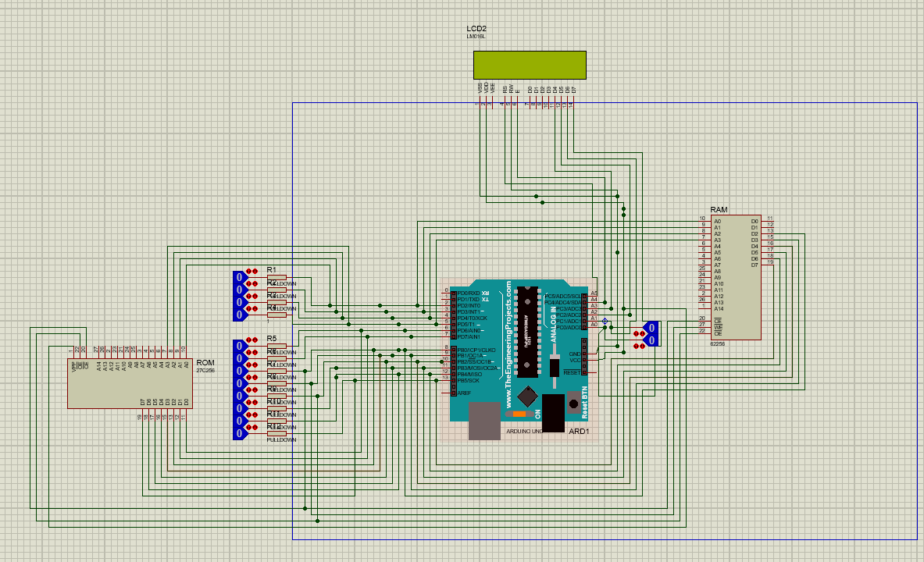Viewport: 924px width, 562px height.
Task: Toggle the logic state connected to R5
Action: coord(240,345)
